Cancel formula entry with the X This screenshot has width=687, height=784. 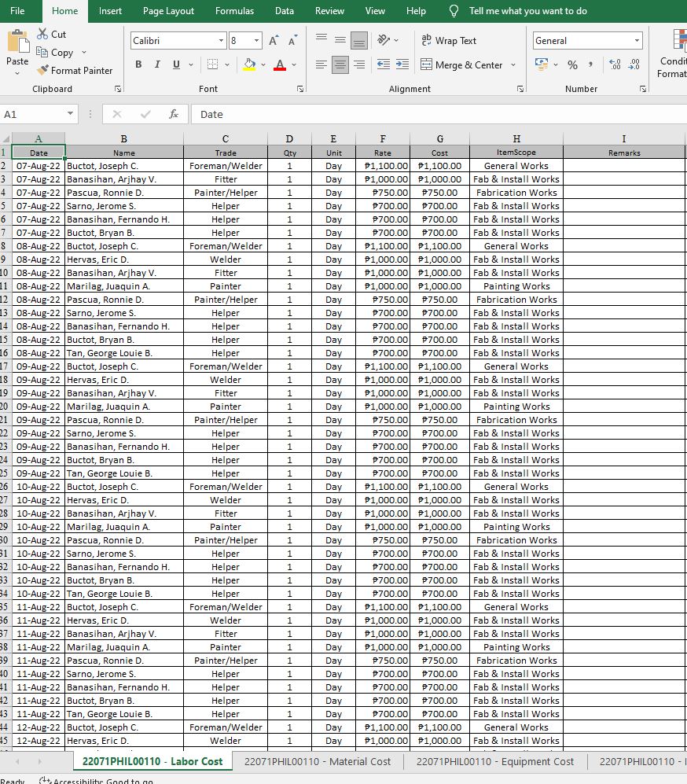coord(117,115)
